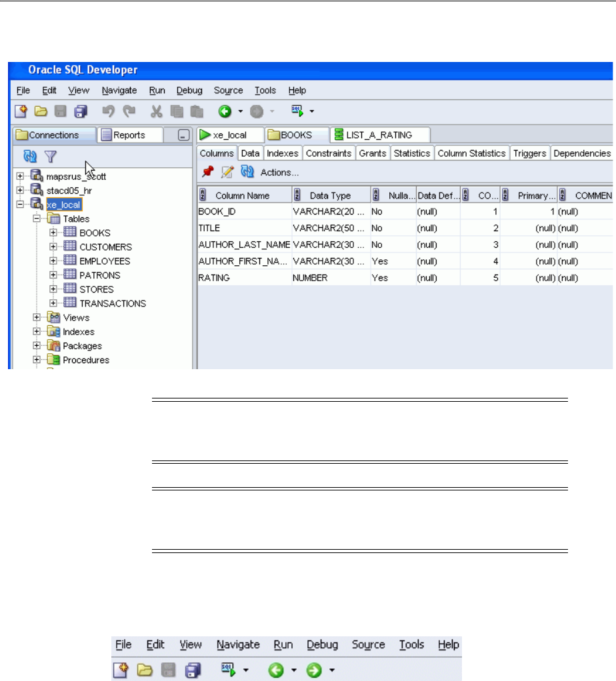Select the xe_local worksheet tab
Screen dimensions: 616x681
pyautogui.click(x=230, y=135)
